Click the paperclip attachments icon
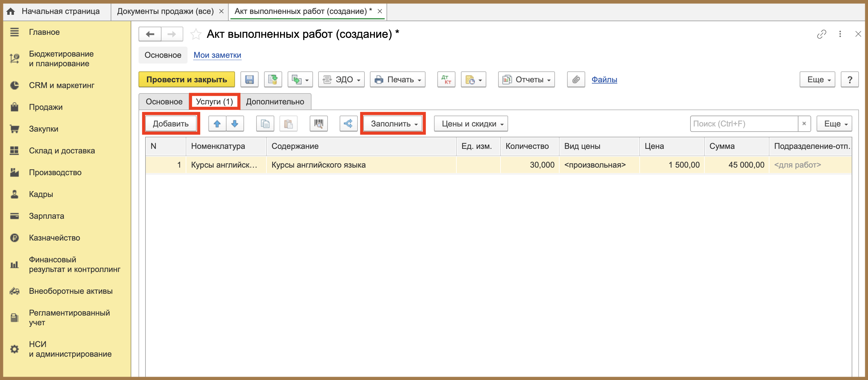The width and height of the screenshot is (868, 380). click(x=576, y=80)
